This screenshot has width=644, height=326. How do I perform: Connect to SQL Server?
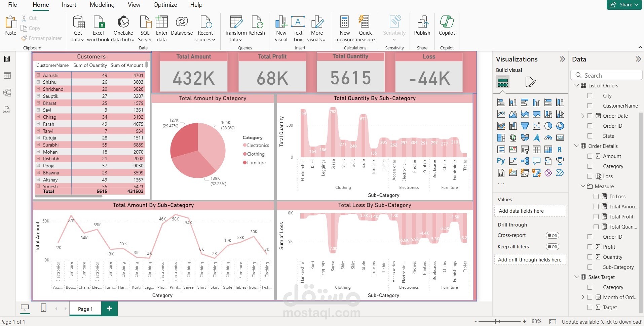[x=145, y=29]
